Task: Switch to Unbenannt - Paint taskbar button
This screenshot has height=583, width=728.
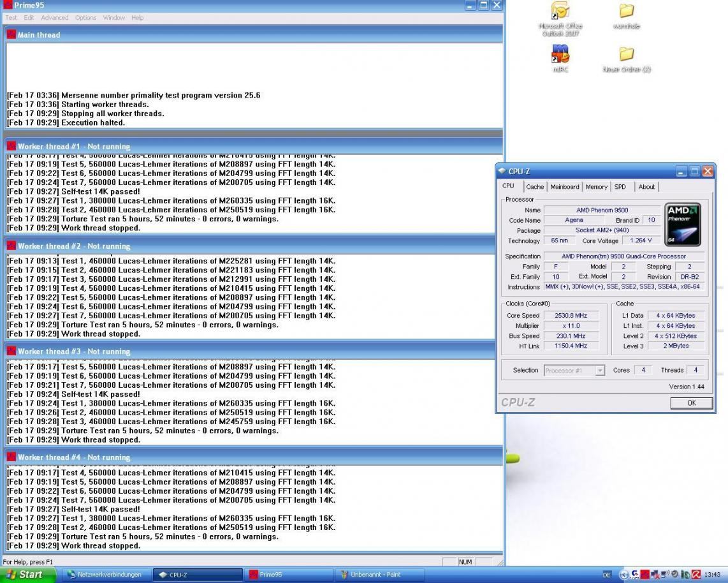Action: pyautogui.click(x=380, y=575)
